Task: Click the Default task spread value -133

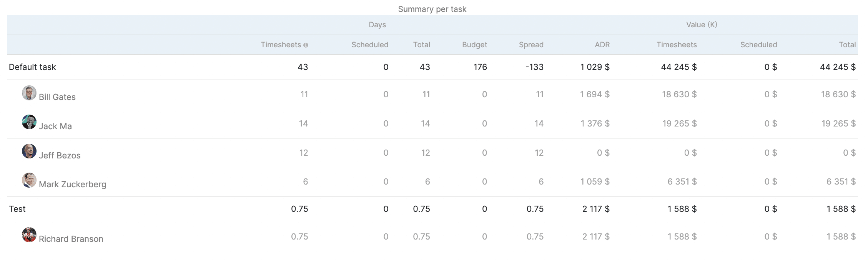Action: click(x=534, y=67)
